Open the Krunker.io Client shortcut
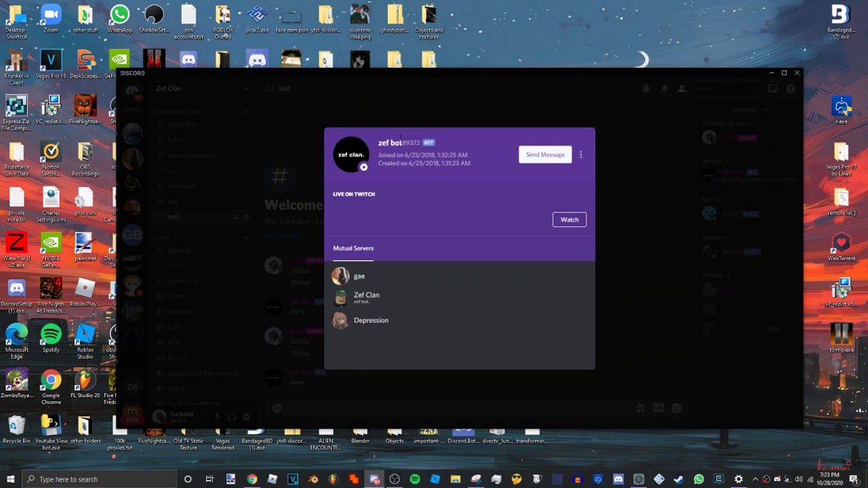The height and width of the screenshot is (488, 868). [x=16, y=68]
